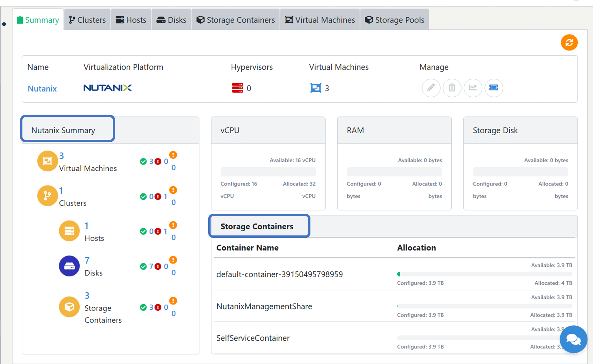The height and width of the screenshot is (364, 593).
Task: Click 'Allocated: 4 TB' text
Action: [x=553, y=283]
